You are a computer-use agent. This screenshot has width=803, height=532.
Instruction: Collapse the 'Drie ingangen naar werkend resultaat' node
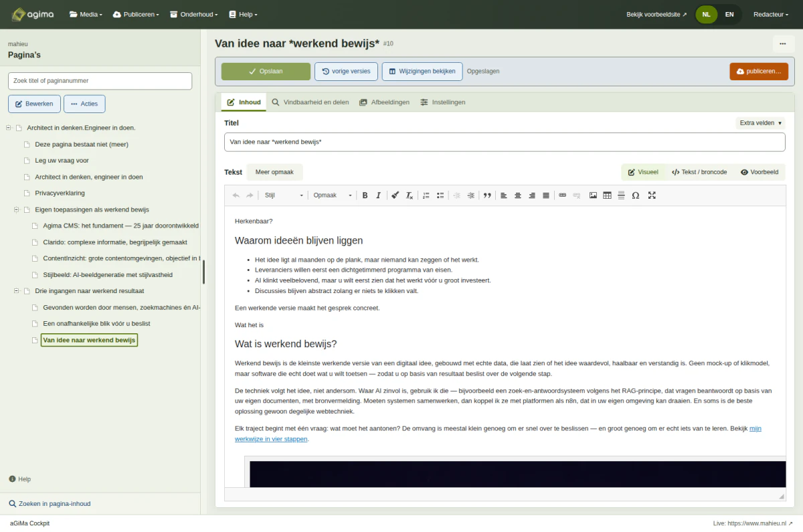pos(17,291)
